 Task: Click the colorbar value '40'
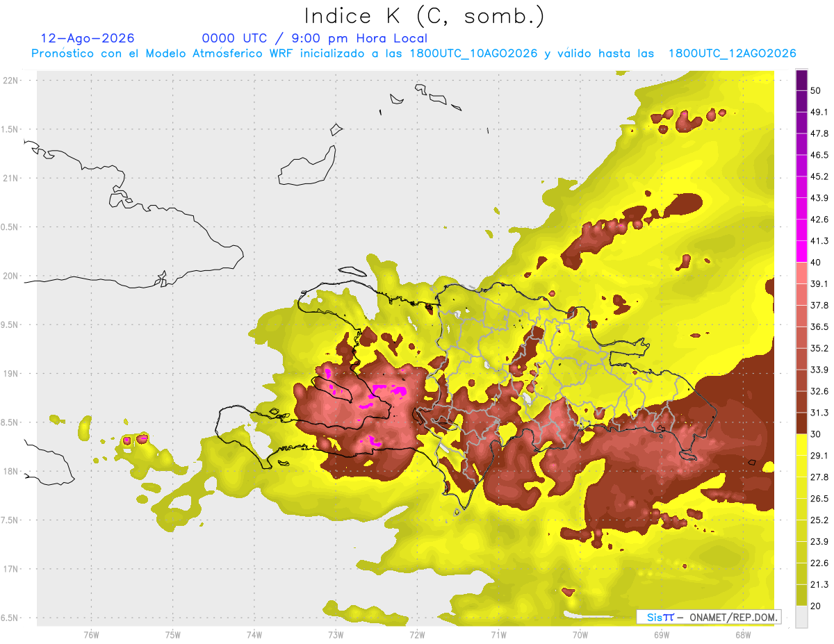coord(816,263)
